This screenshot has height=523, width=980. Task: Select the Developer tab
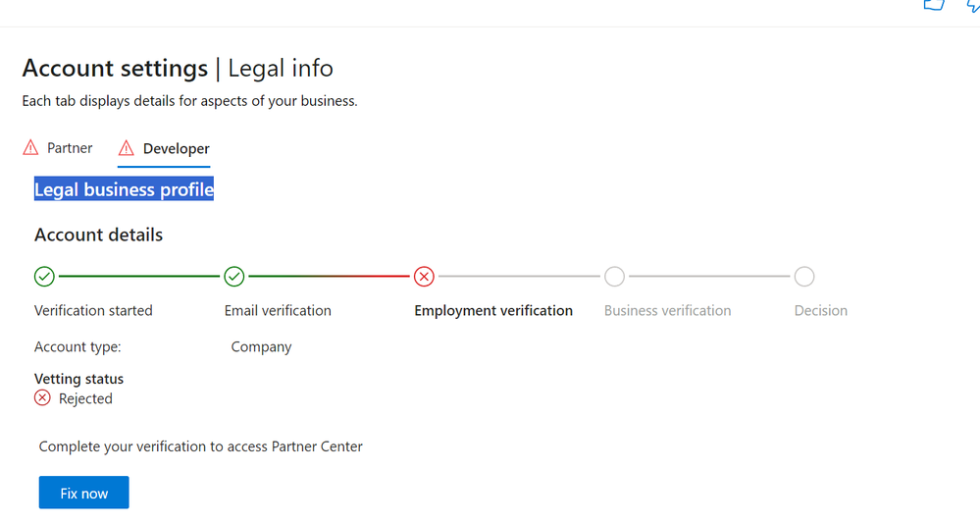pyautogui.click(x=176, y=149)
